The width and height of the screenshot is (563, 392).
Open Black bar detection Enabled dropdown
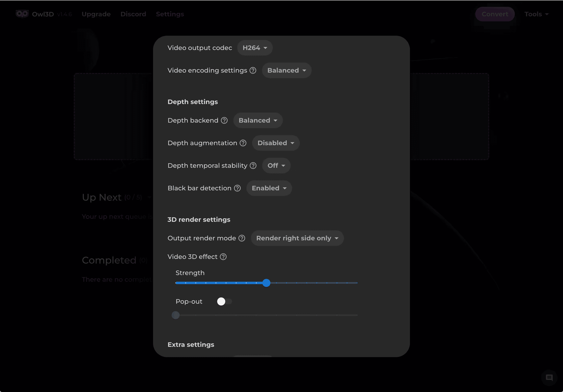pos(269,188)
